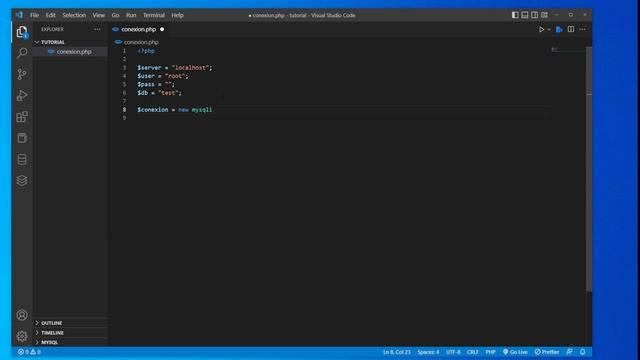Viewport: 640px width, 360px height.
Task: Click the "test" string on line 6
Action: (168, 93)
